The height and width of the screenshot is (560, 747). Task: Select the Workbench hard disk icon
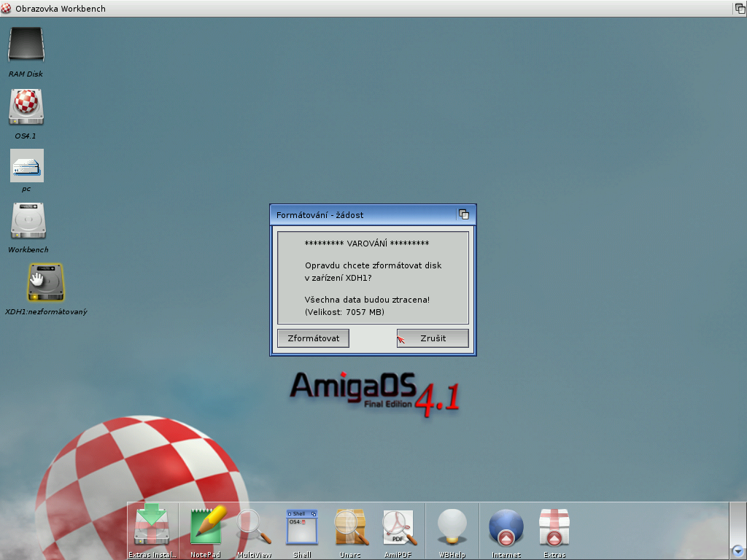pyautogui.click(x=28, y=221)
